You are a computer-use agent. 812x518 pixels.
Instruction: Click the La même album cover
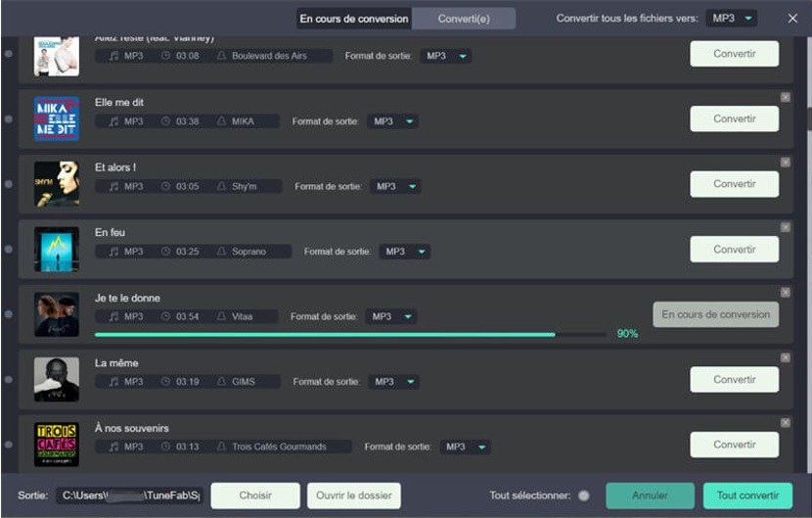click(57, 379)
